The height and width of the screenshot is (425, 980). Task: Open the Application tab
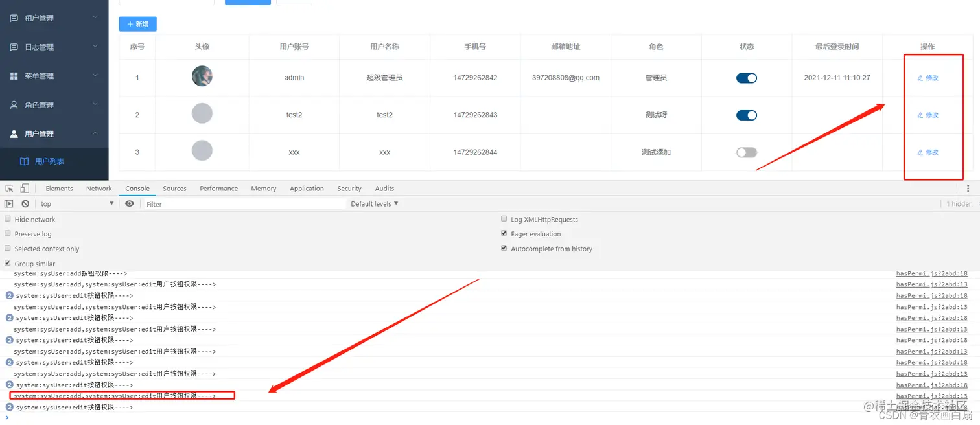coord(307,189)
